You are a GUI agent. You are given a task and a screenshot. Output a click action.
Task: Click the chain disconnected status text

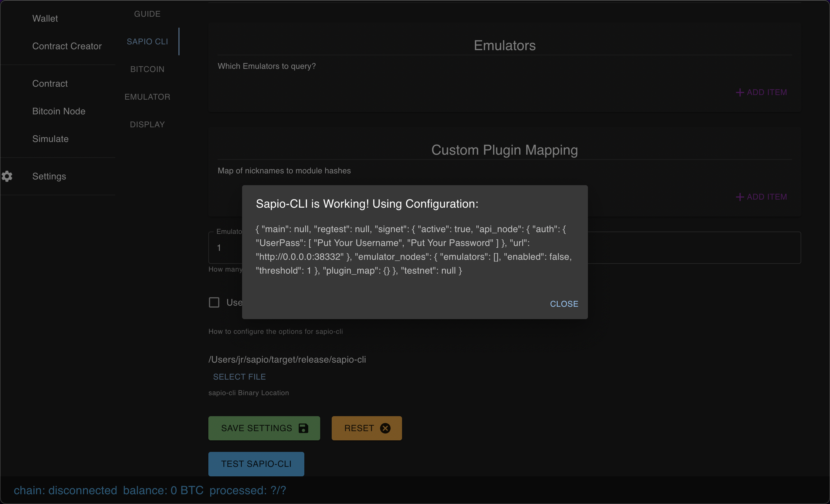point(65,490)
